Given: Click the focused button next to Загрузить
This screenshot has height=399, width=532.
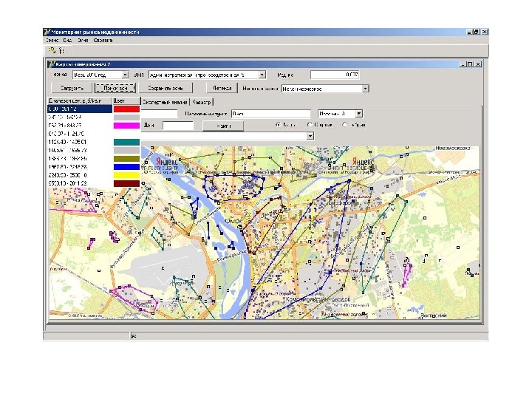Looking at the screenshot, I should (x=115, y=88).
